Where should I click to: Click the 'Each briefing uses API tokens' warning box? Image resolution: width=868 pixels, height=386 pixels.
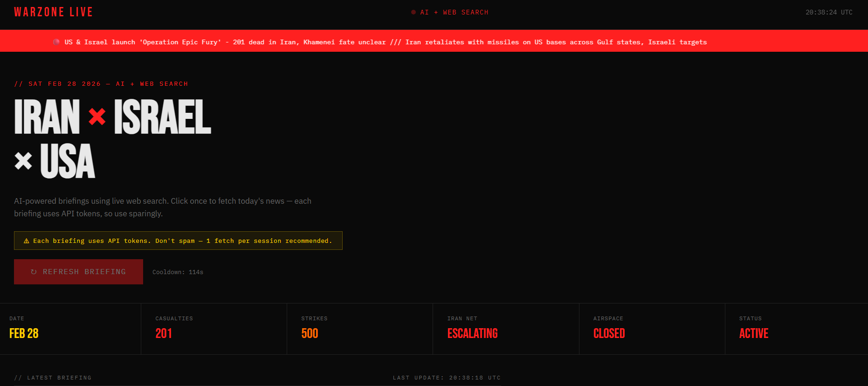click(178, 241)
